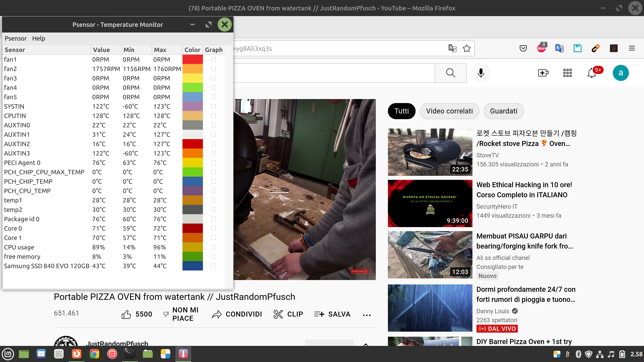
Task: Open Rocket stove Pizza Oven video thumbnail
Action: click(x=430, y=152)
